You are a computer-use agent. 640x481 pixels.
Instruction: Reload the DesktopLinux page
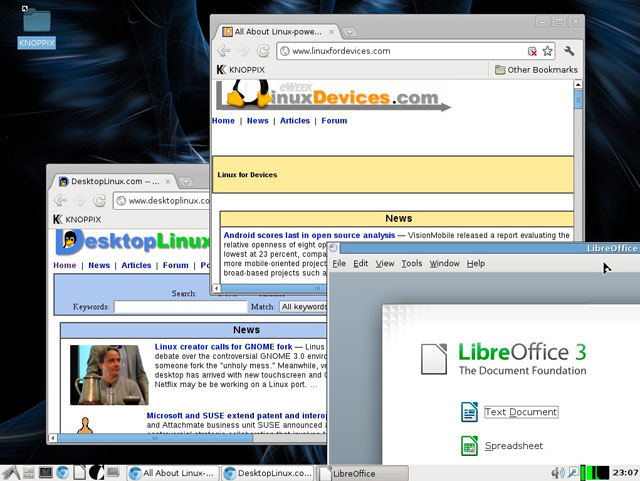coord(100,200)
